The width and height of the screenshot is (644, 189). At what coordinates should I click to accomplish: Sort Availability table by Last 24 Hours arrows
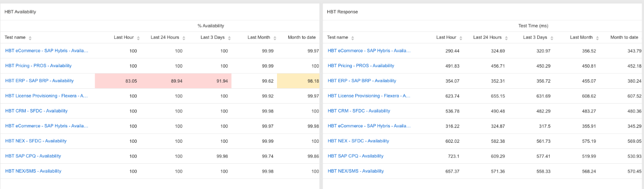tap(184, 38)
